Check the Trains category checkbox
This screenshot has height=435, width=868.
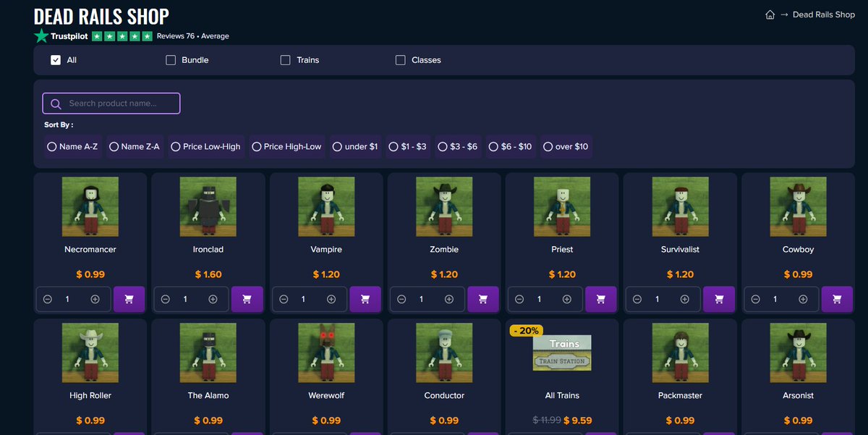[x=286, y=60]
